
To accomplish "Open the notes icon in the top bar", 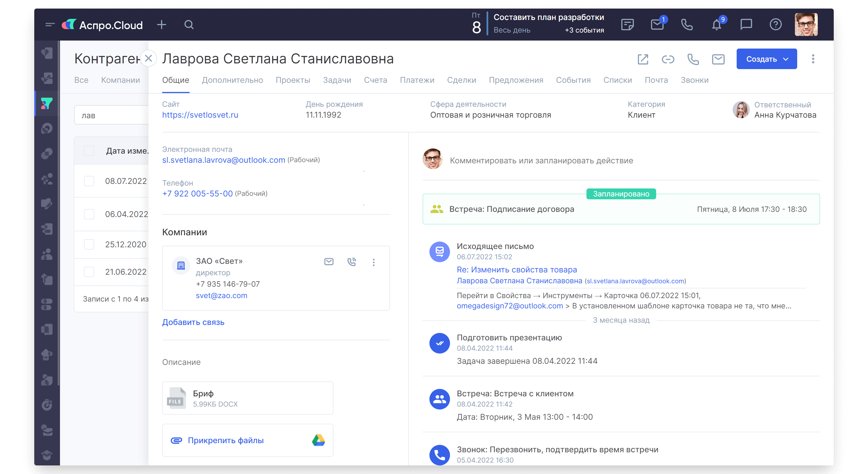I will coord(627,25).
